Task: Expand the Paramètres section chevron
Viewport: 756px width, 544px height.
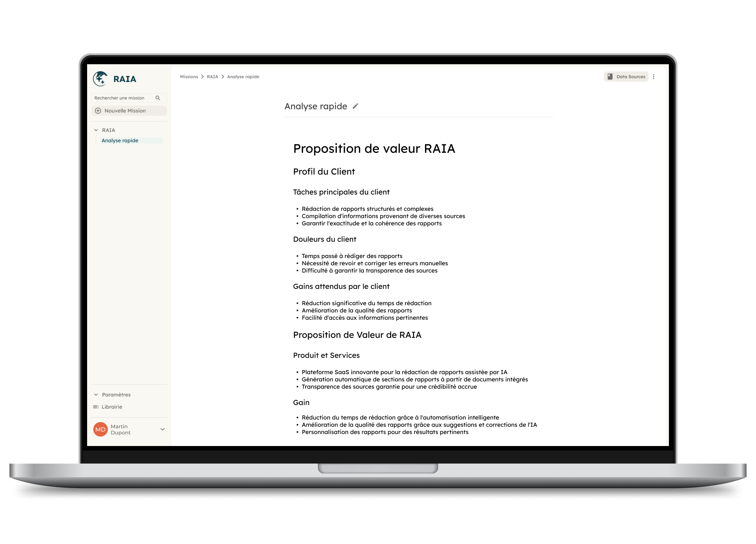Action: [x=96, y=394]
